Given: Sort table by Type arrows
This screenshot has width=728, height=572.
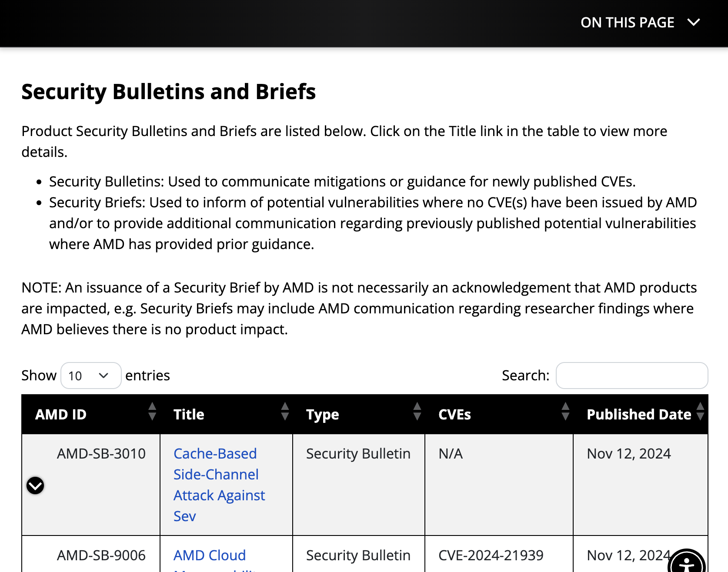Looking at the screenshot, I should click(417, 411).
